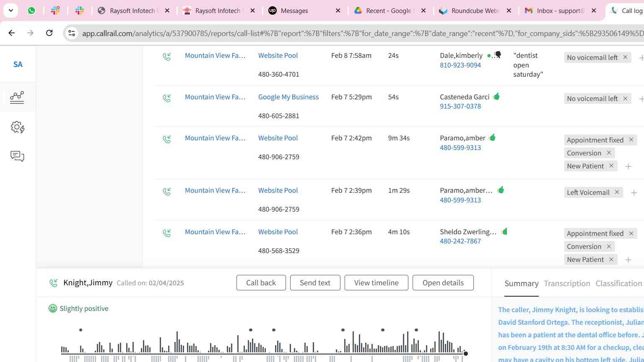Add a tag to the Left Voicemail call

pyautogui.click(x=634, y=193)
